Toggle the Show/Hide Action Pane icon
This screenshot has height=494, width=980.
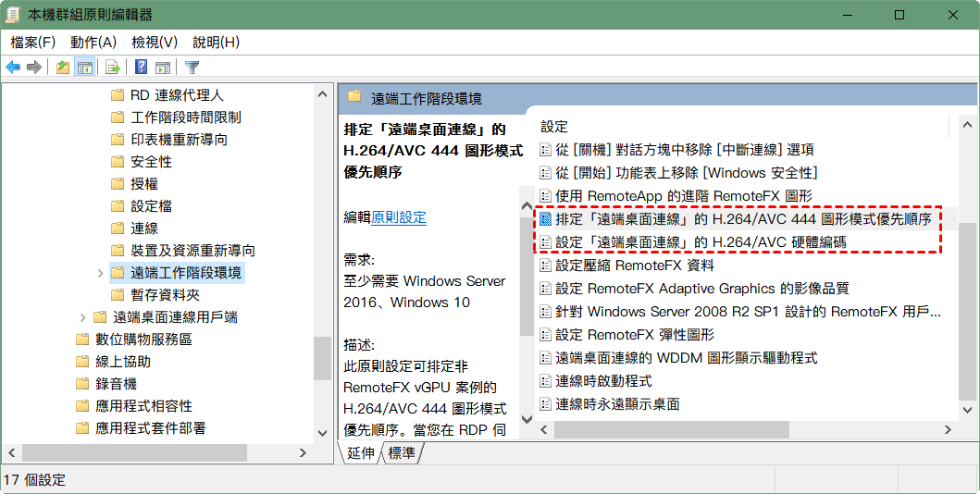click(x=163, y=67)
